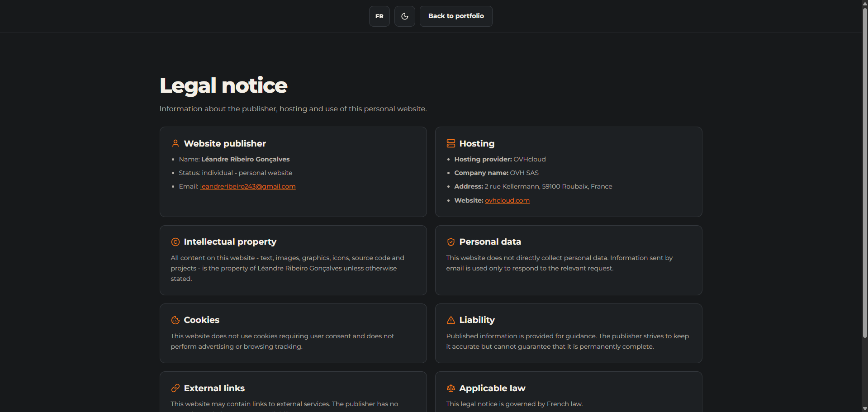Click the server icon beside Hosting
Screen dimensions: 868x412
451,143
